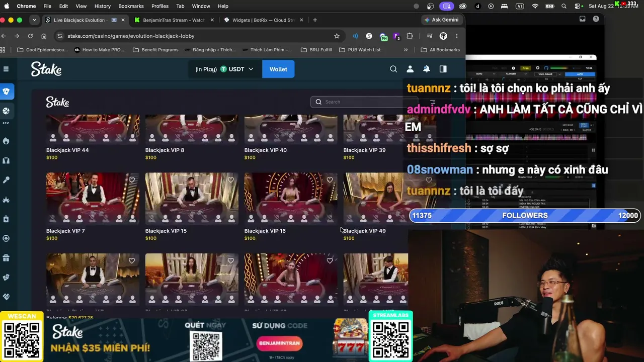This screenshot has height=362, width=644.
Task: Open the Window menu in menu bar
Action: pyautogui.click(x=201, y=6)
